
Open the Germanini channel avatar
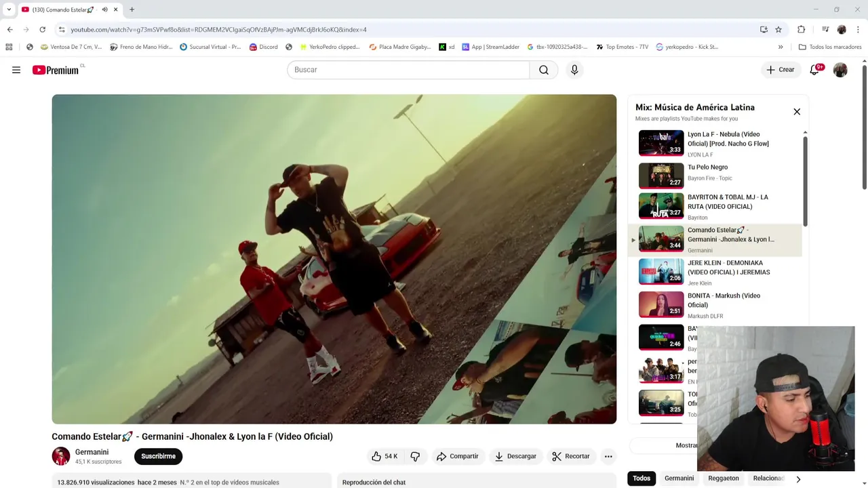point(61,456)
